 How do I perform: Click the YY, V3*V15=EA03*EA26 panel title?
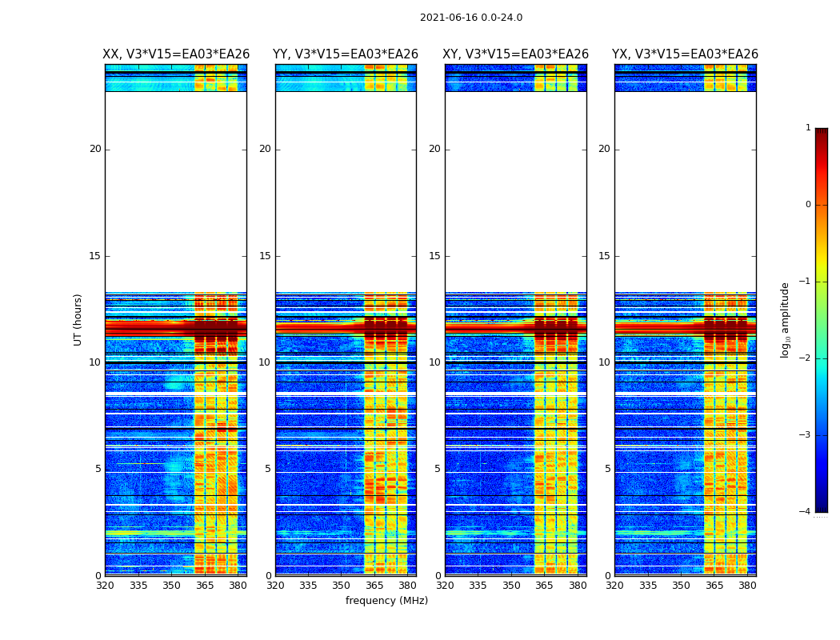[346, 54]
